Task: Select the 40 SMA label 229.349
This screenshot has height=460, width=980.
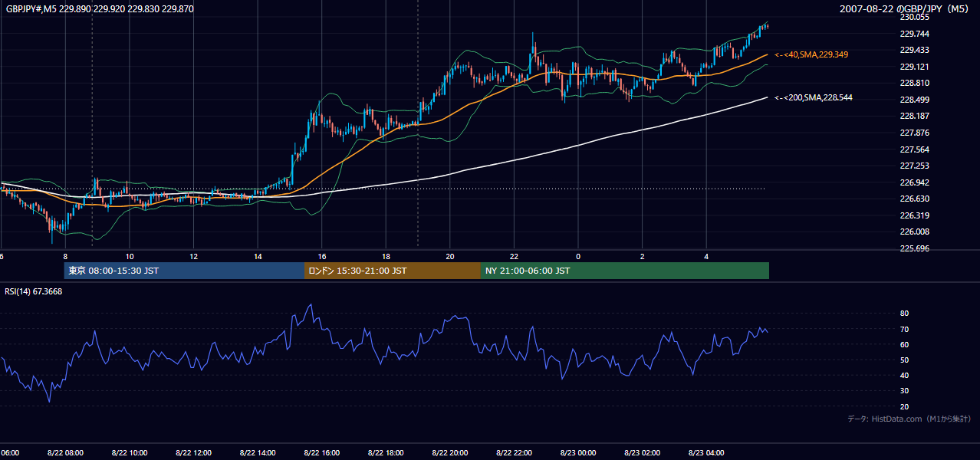Action: 811,55
